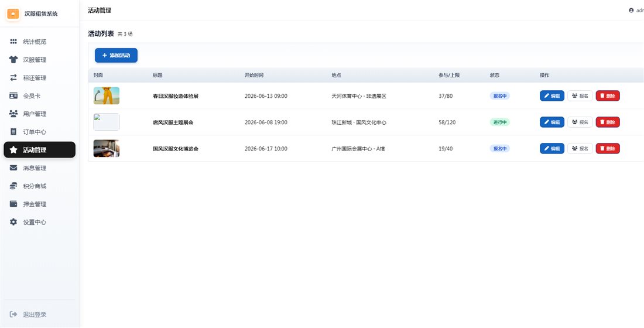Open 设置中心 settings page
Viewport: 644px width, 328px height.
click(39, 222)
